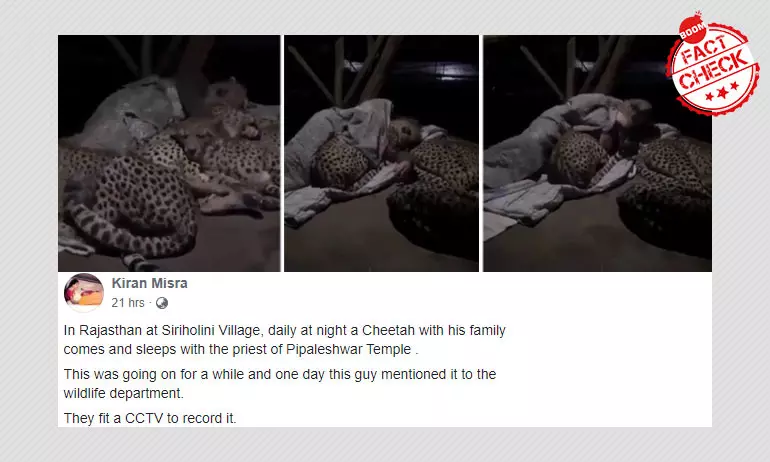Click the word 'Rajasthan' in the caption
The width and height of the screenshot is (770, 462).
coord(110,330)
